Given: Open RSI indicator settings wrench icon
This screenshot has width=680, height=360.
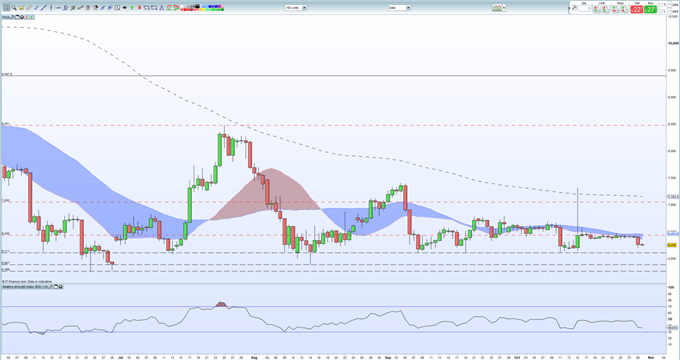Looking at the screenshot, I should pos(51,287).
